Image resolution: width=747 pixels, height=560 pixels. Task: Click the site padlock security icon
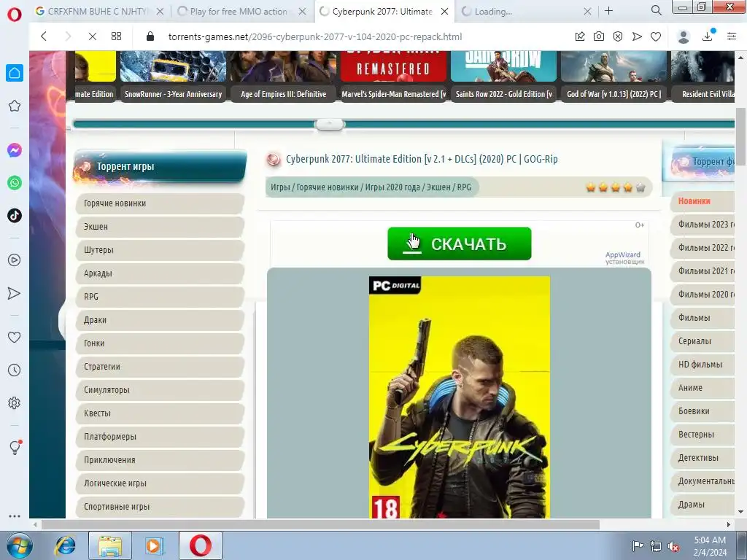[150, 36]
